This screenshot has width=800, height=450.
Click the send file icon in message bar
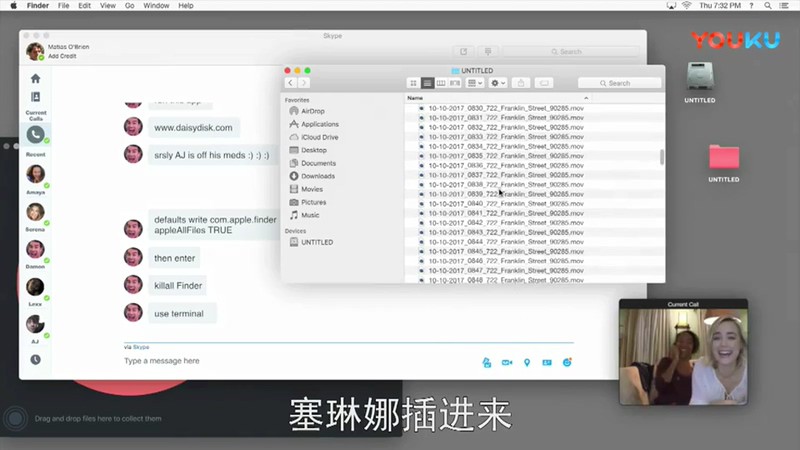tap(487, 362)
